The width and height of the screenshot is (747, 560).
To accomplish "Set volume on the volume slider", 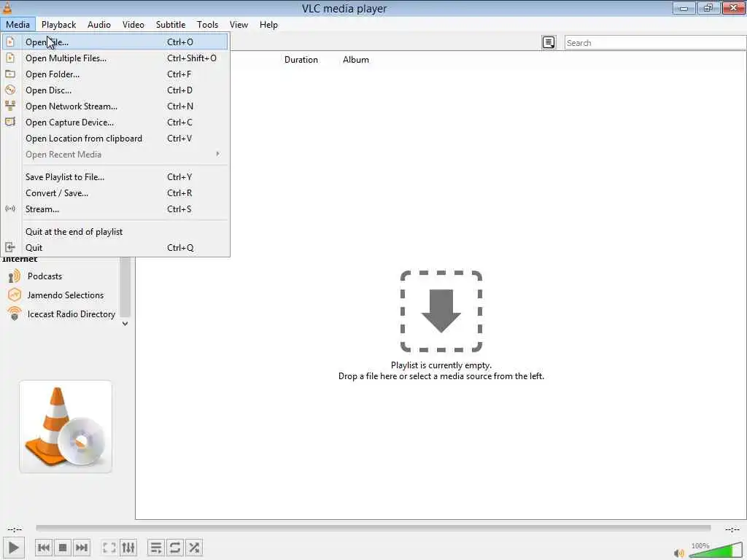I will 715,551.
